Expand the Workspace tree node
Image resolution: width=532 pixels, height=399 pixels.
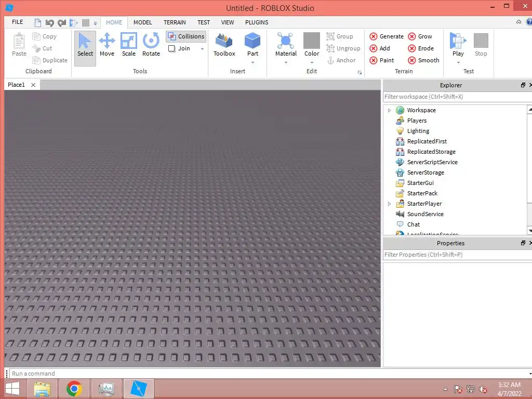389,110
